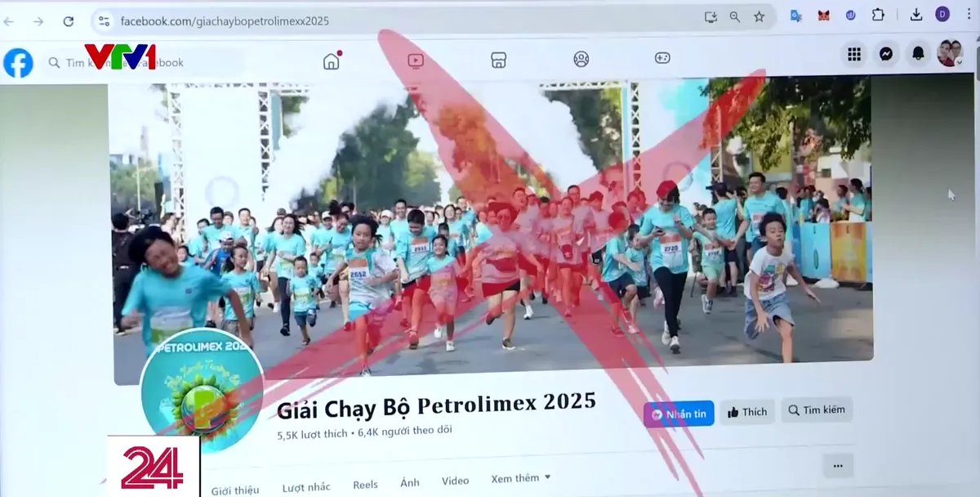This screenshot has width=980, height=497.
Task: Click the 6,4K người theo dõi count
Action: point(404,431)
